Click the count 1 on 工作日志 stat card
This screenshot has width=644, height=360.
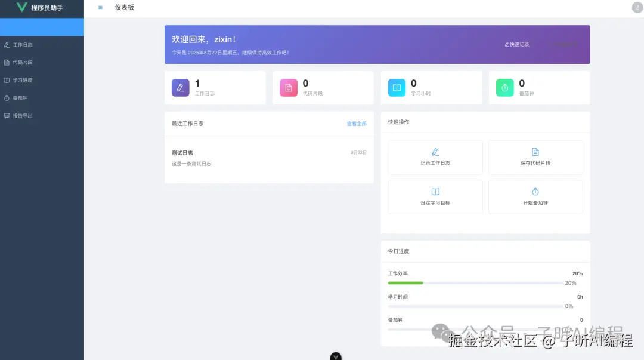(197, 84)
